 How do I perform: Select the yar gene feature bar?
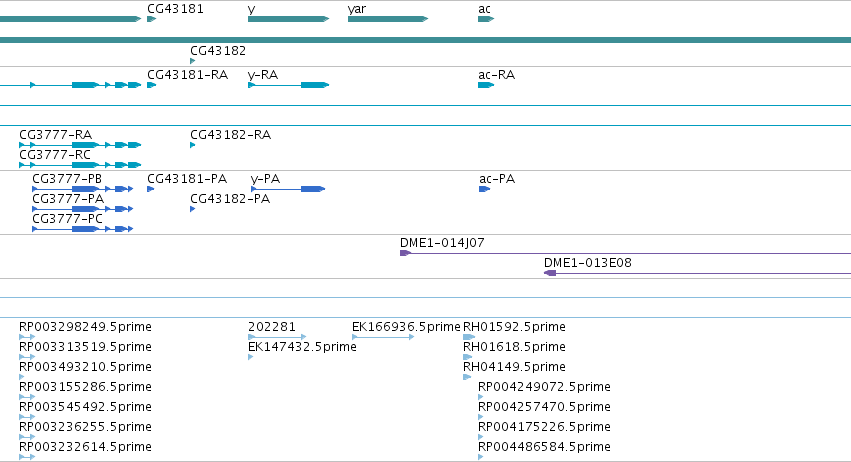[x=388, y=19]
